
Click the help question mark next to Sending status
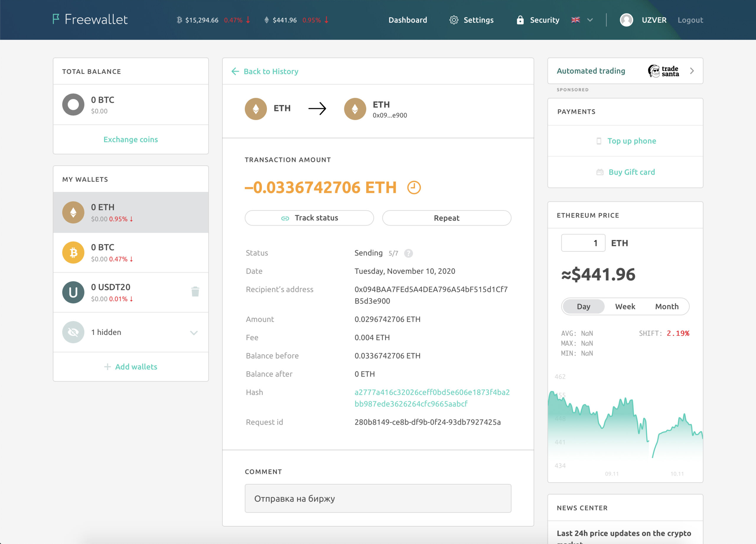click(x=408, y=253)
